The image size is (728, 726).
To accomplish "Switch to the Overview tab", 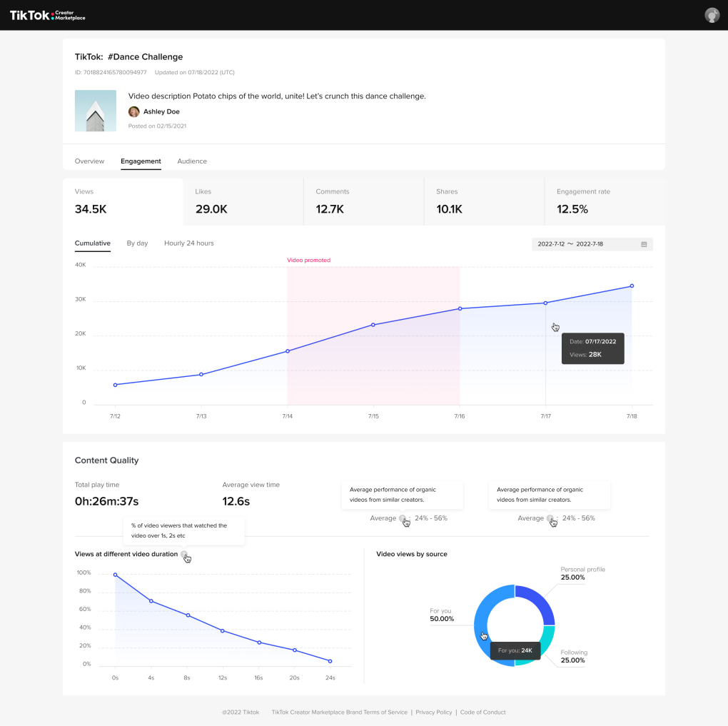I will [x=89, y=161].
